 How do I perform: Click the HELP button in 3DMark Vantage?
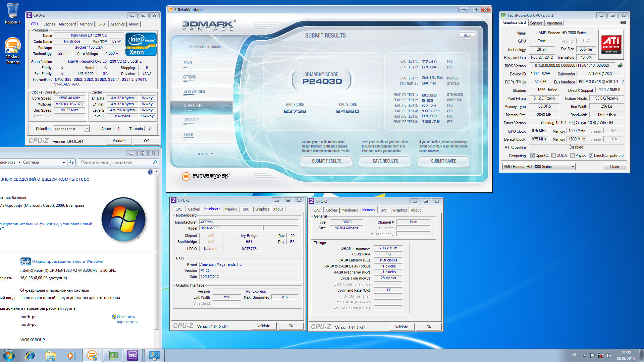[x=467, y=35]
